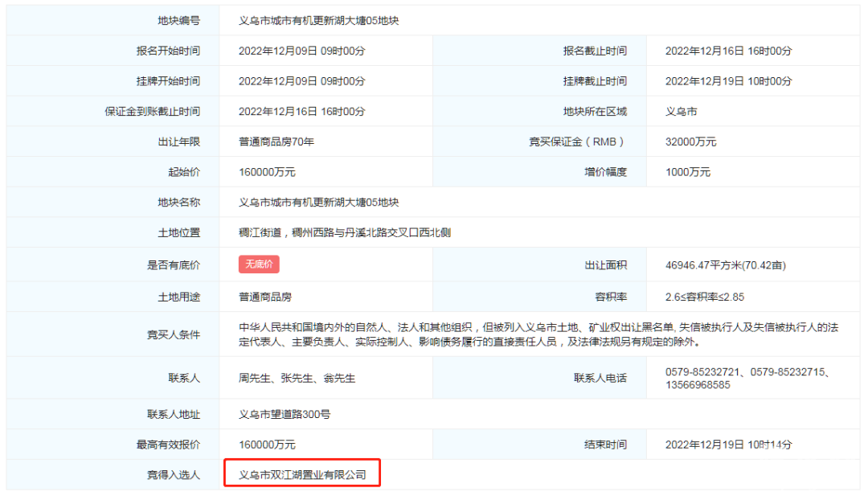Click the 竞买保证金 amount 32000万元
The height and width of the screenshot is (496, 868).
(690, 142)
